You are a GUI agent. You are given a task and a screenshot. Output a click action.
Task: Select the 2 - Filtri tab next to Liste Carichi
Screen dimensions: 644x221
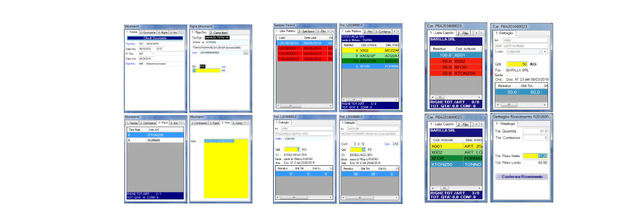click(463, 33)
